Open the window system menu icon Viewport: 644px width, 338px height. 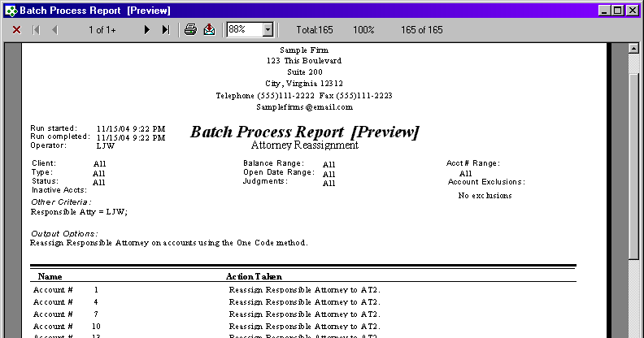[9, 10]
